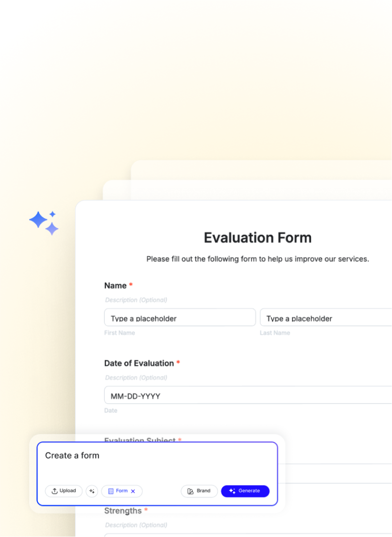Select the form subtitle description text
The height and width of the screenshot is (537, 392).
coord(258,259)
